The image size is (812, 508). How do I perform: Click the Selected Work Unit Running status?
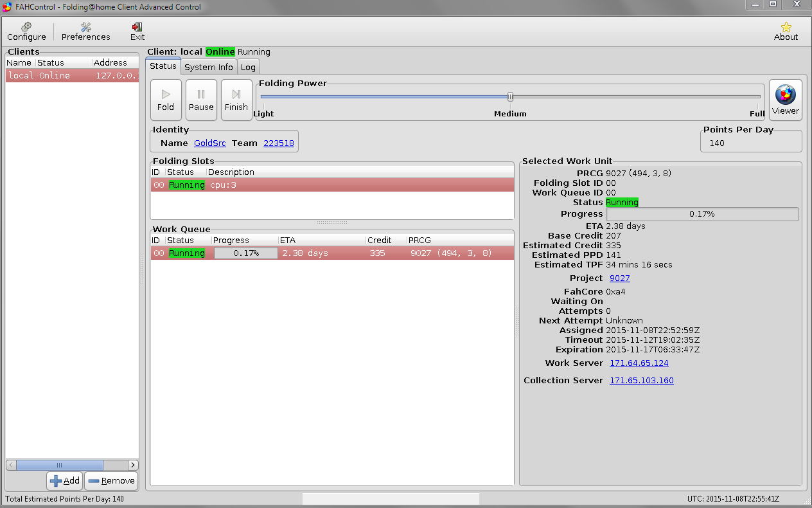pyautogui.click(x=622, y=203)
